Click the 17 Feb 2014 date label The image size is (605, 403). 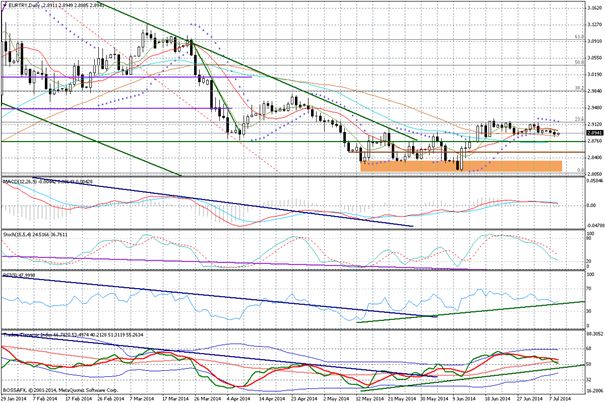pos(78,398)
